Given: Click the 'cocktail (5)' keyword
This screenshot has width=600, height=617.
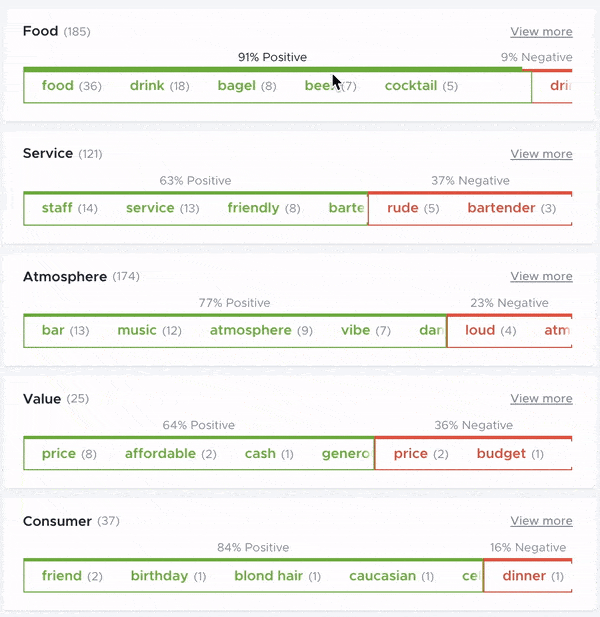Looking at the screenshot, I should pos(421,86).
